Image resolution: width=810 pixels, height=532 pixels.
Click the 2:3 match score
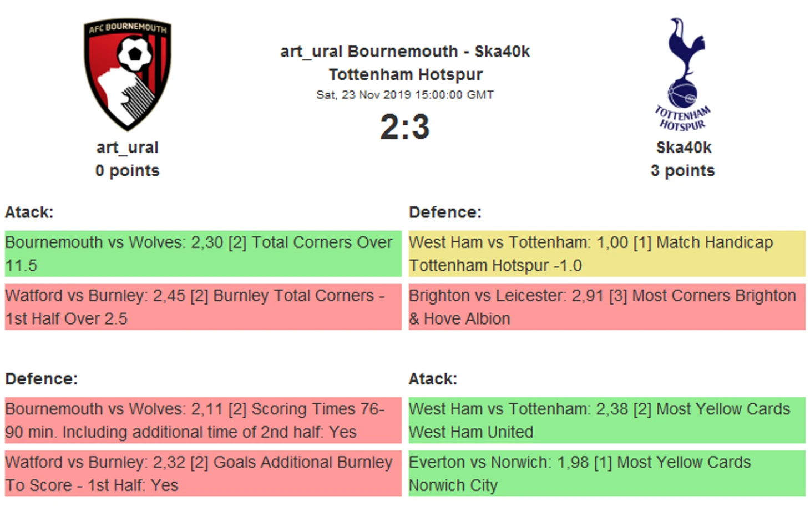click(405, 127)
